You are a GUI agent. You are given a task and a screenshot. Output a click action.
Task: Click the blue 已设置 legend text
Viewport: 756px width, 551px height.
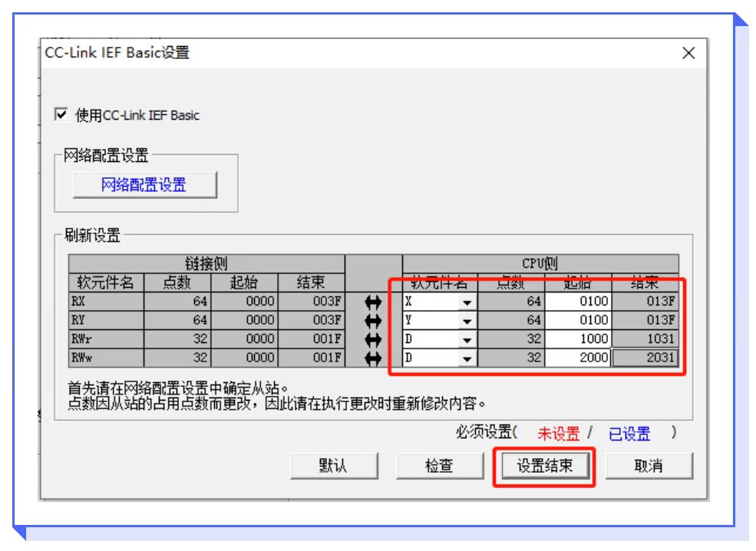click(x=629, y=434)
